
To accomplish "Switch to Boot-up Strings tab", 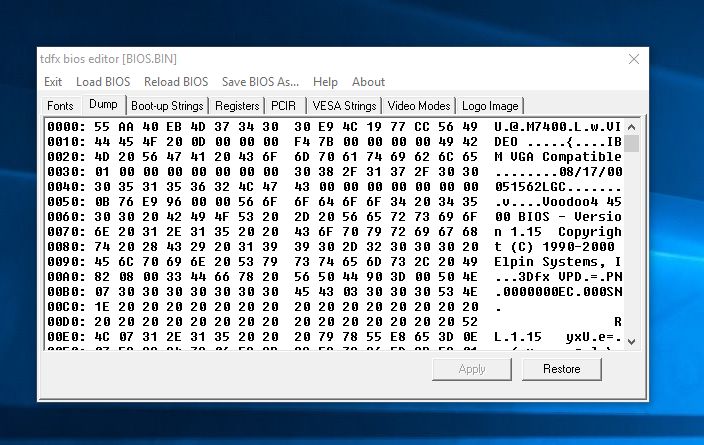I will (x=167, y=106).
